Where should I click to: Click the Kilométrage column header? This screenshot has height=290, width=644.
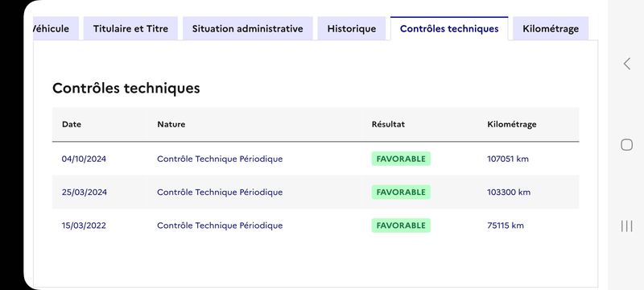click(x=512, y=124)
